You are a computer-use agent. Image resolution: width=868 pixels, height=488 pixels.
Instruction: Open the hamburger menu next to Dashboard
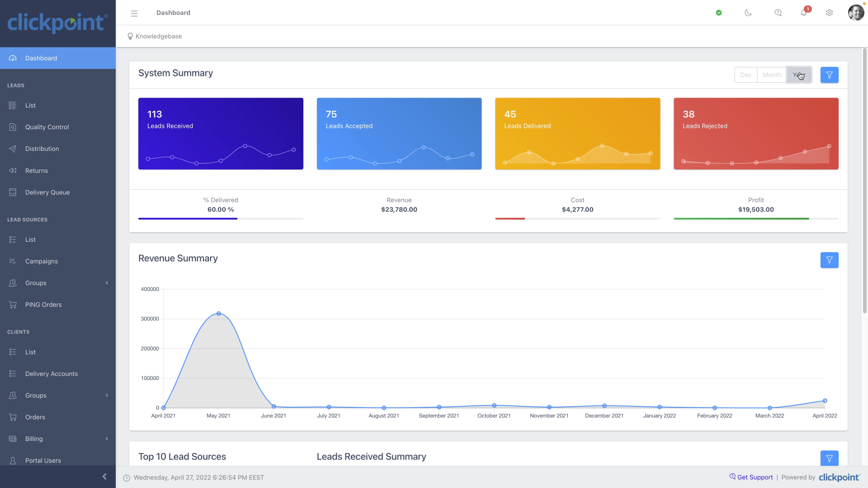tap(134, 14)
